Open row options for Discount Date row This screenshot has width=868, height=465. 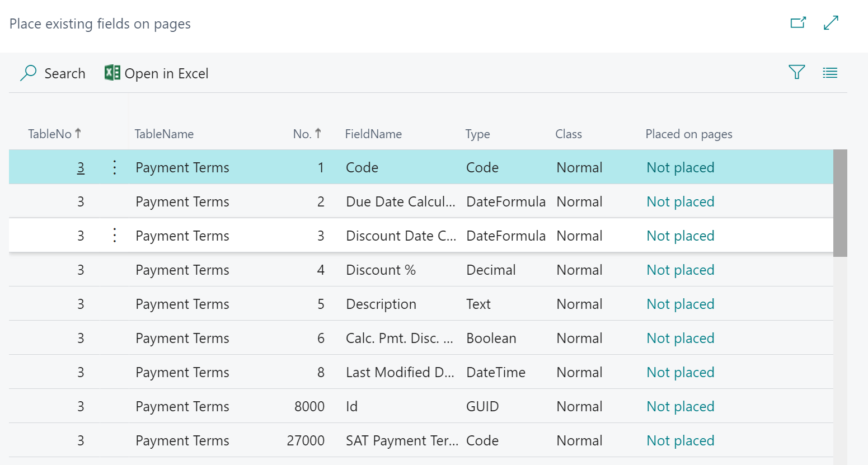[x=115, y=236]
